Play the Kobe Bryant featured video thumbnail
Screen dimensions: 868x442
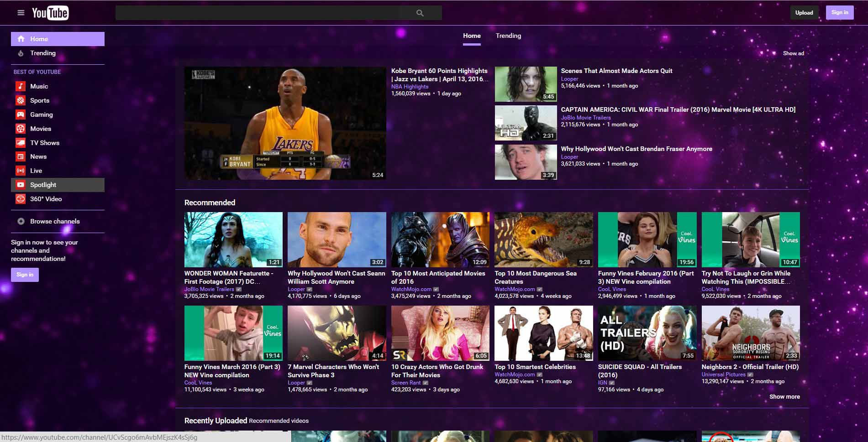285,123
